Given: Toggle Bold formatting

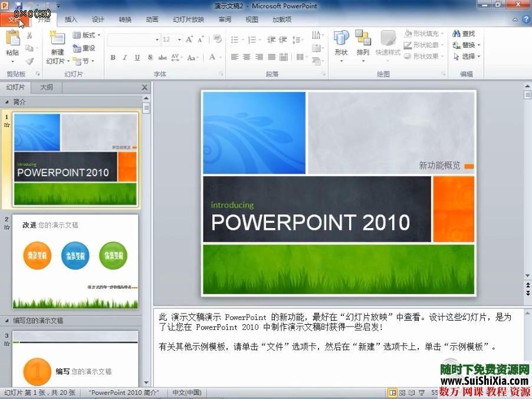Looking at the screenshot, I should point(113,57).
